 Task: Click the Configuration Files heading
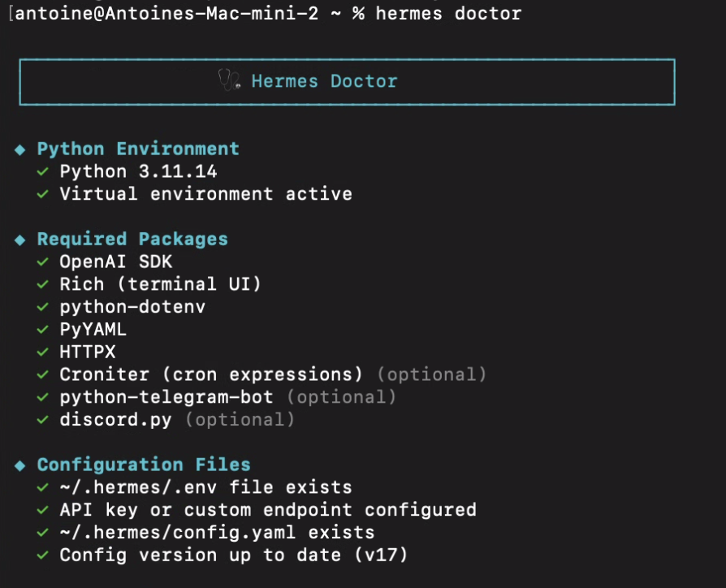tap(144, 465)
